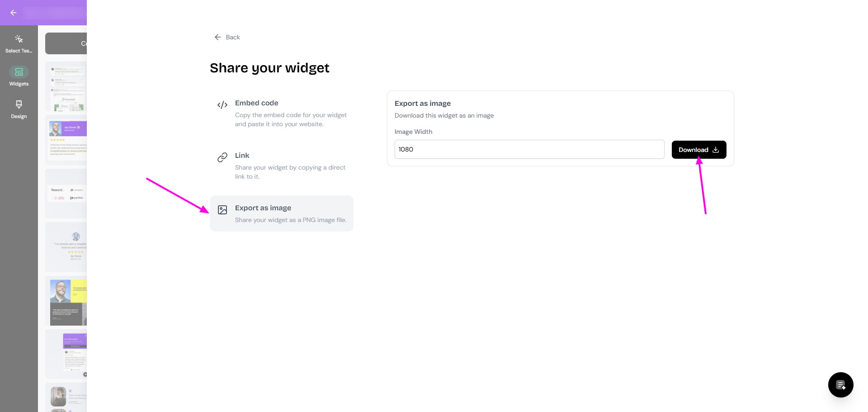Screen dimensions: 868x412
Task: Focus the Image Width input field
Action: tap(529, 149)
